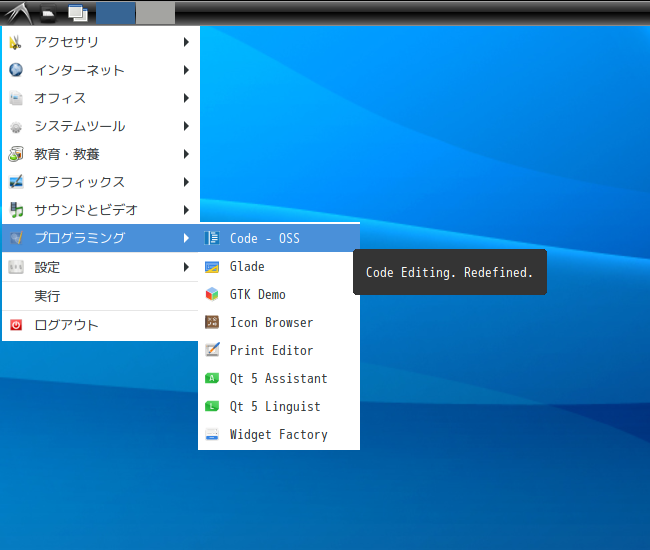Viewport: 650px width, 550px height.
Task: Expand the 教育・教養 submenu arrow
Action: point(186,154)
